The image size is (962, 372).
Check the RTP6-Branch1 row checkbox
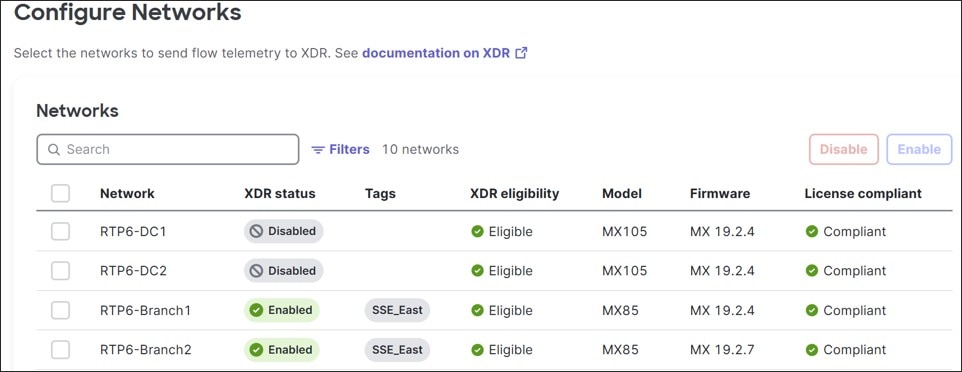60,310
